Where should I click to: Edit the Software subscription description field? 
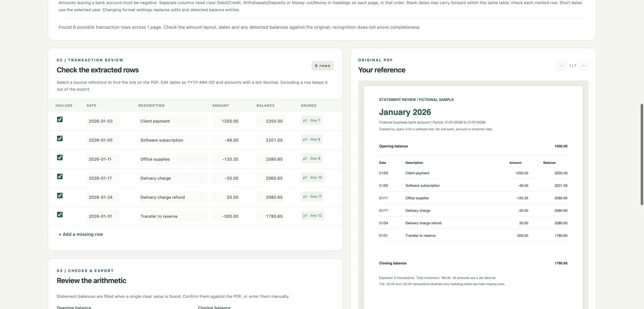click(x=172, y=140)
